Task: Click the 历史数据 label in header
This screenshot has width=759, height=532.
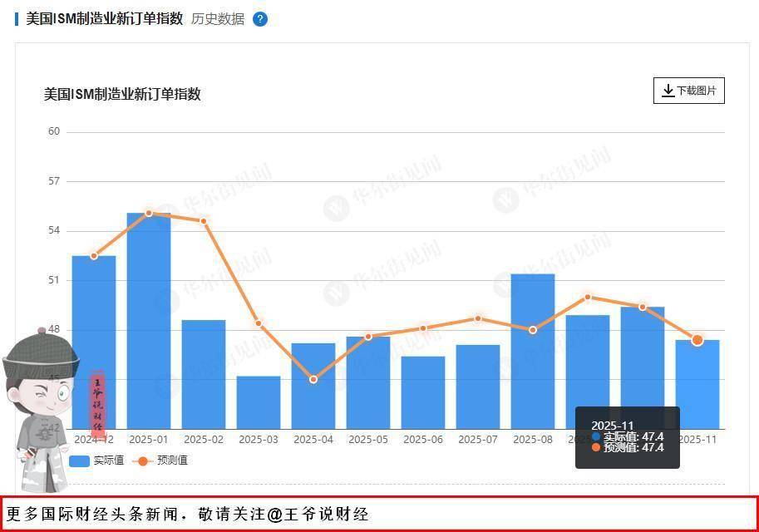Action: coord(218,19)
